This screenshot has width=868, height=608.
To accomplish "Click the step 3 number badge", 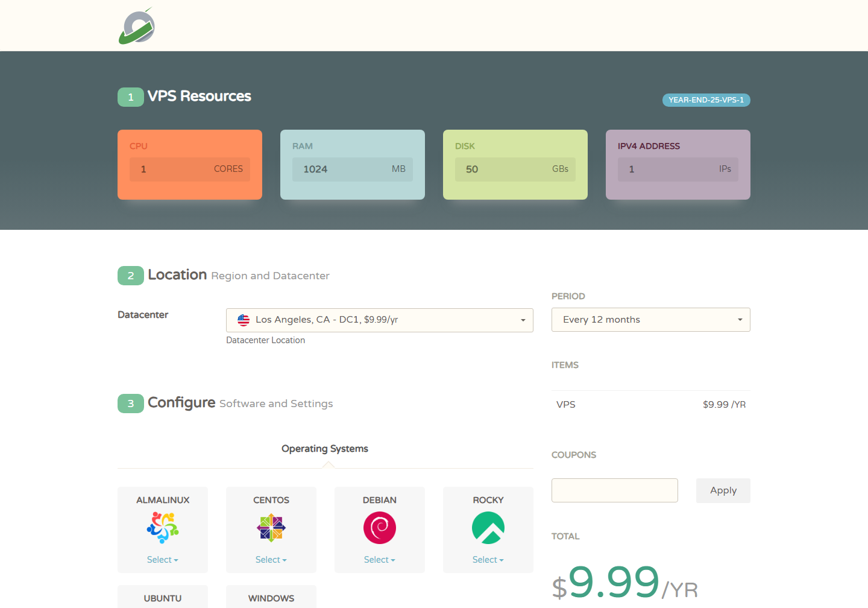I will (131, 404).
